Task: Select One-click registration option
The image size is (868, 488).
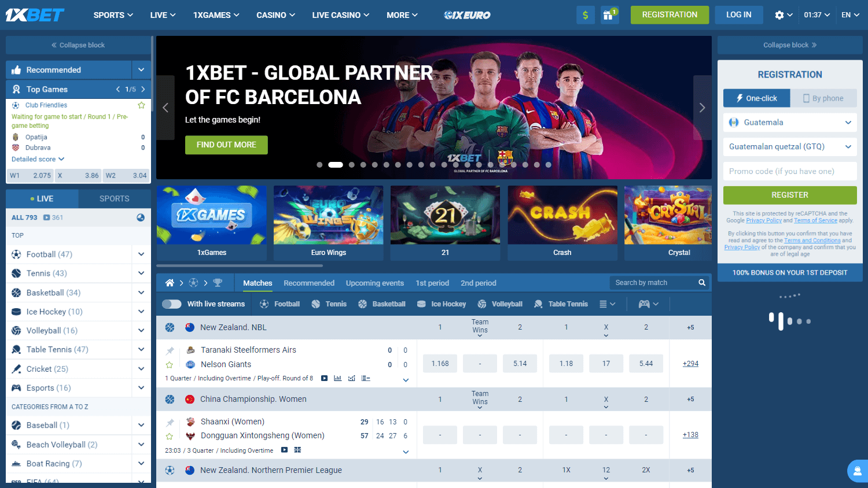Action: tap(756, 98)
